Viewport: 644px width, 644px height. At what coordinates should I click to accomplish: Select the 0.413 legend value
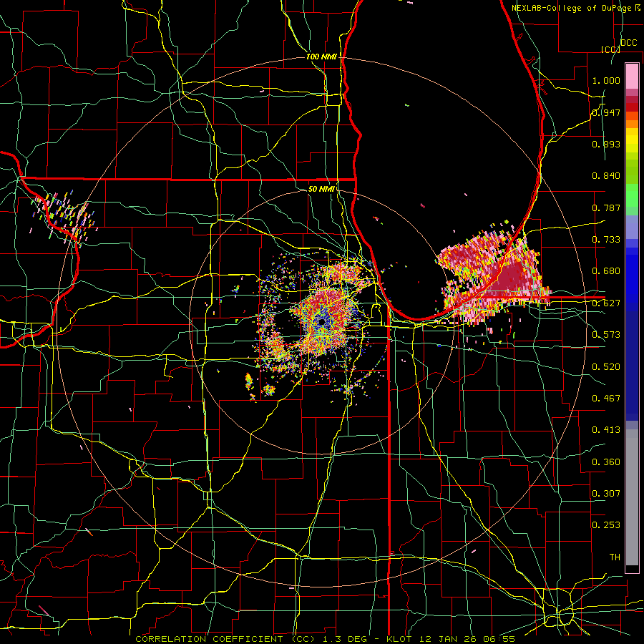(606, 430)
